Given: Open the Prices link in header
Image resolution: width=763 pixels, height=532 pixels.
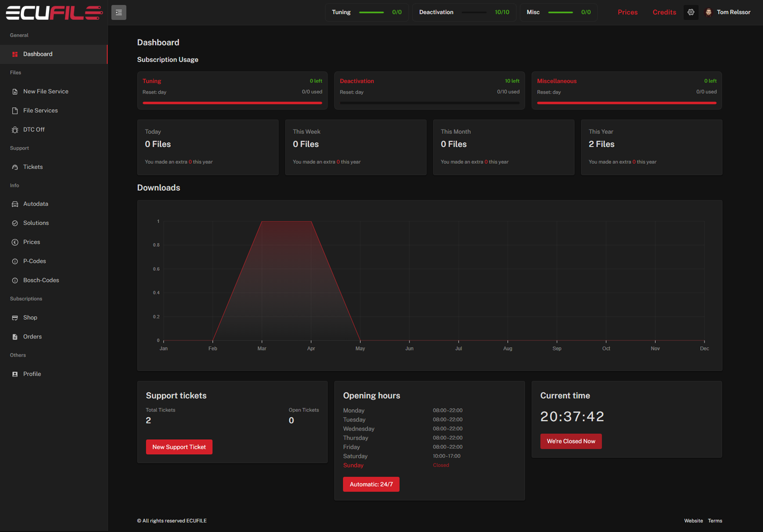Looking at the screenshot, I should click(x=627, y=12).
